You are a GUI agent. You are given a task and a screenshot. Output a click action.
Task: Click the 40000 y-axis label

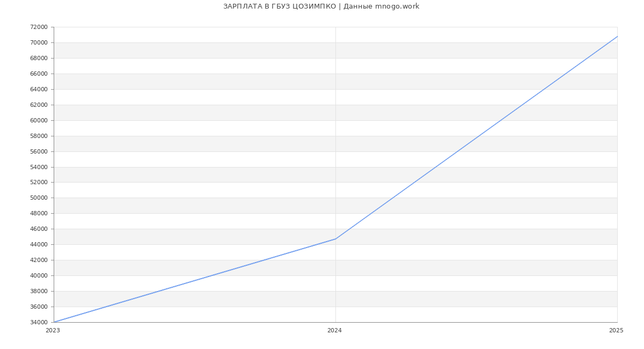[39, 276]
